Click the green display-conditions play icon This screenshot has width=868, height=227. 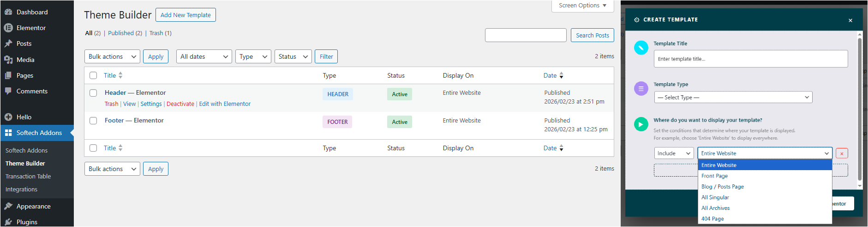(641, 124)
